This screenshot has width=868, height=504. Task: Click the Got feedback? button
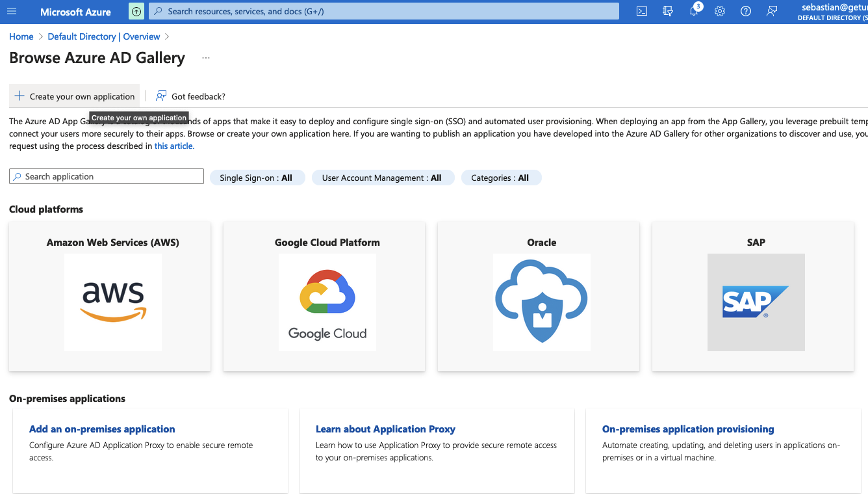(x=191, y=96)
